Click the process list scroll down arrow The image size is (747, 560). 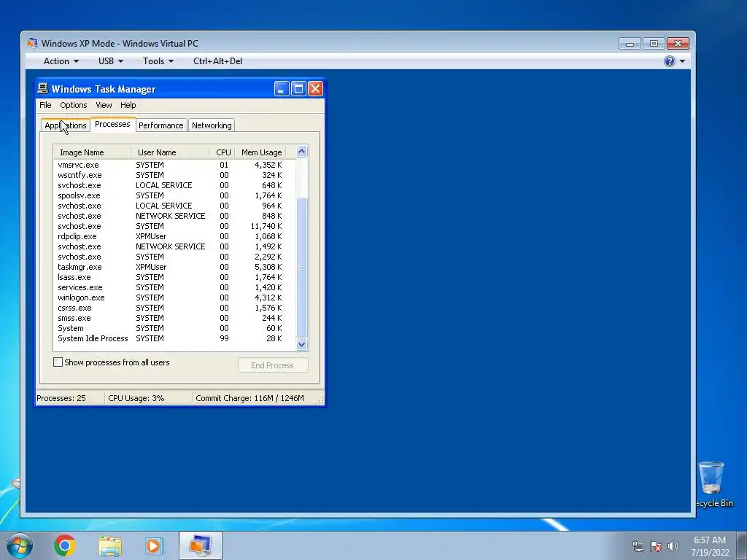301,344
